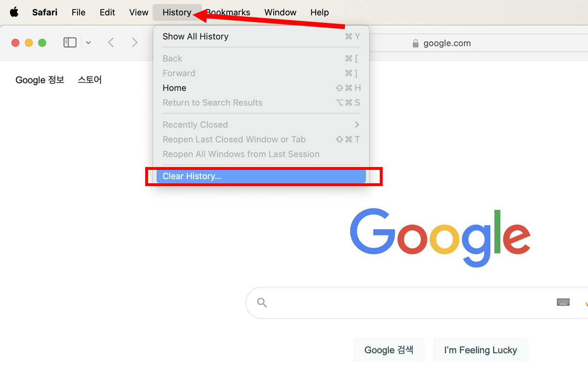
Task: Open the Apple menu icon
Action: tap(14, 12)
